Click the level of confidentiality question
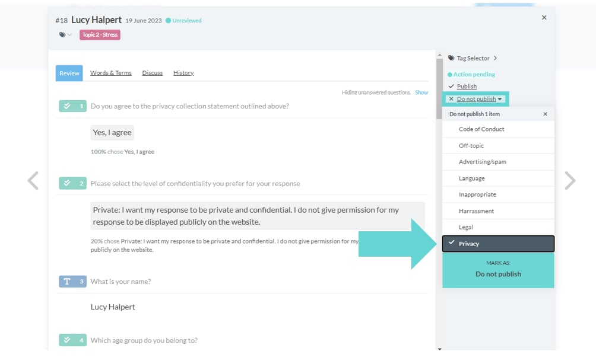This screenshot has width=596, height=364. (195, 183)
